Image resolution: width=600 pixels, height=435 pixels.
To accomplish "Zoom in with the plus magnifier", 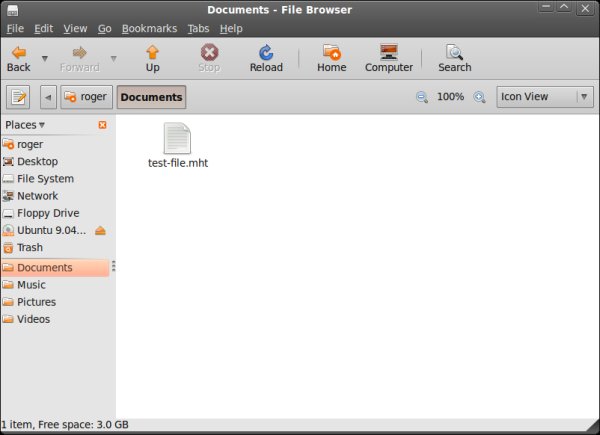I will click(x=479, y=97).
